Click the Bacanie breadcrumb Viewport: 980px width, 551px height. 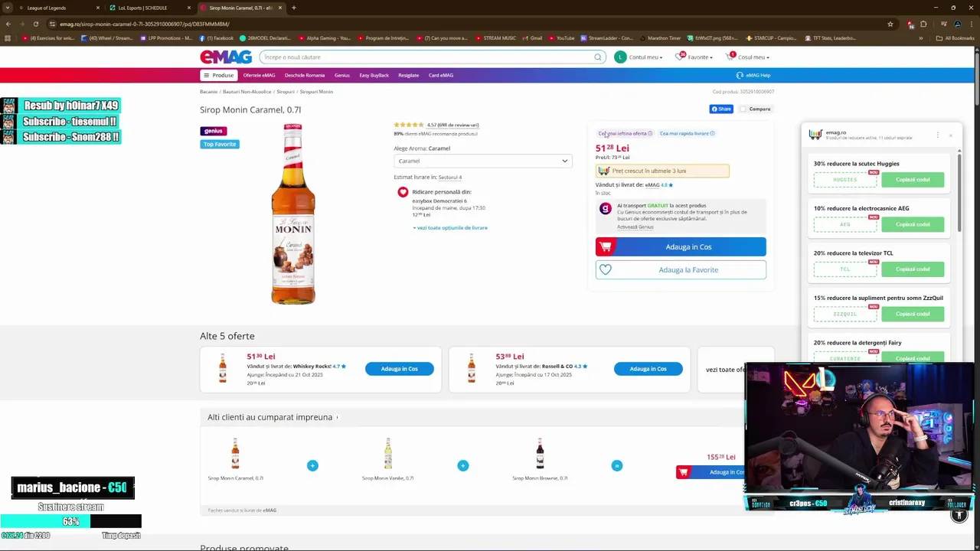[208, 92]
